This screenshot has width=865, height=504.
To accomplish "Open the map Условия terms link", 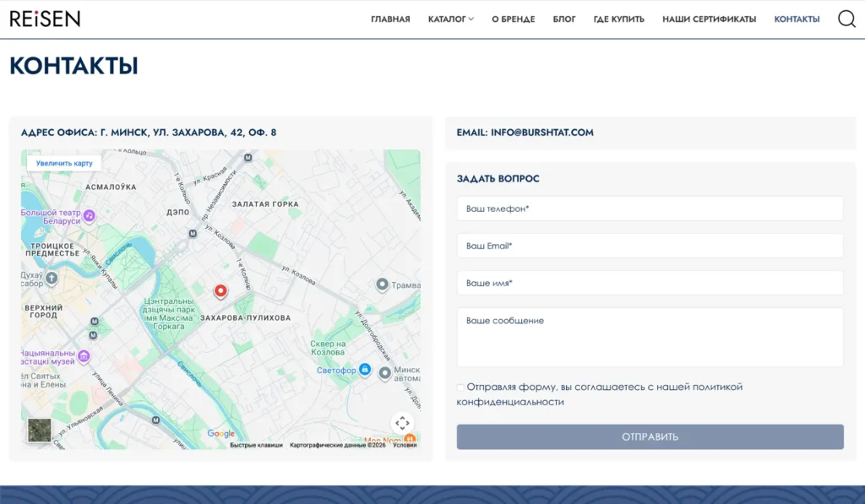I will tap(405, 445).
